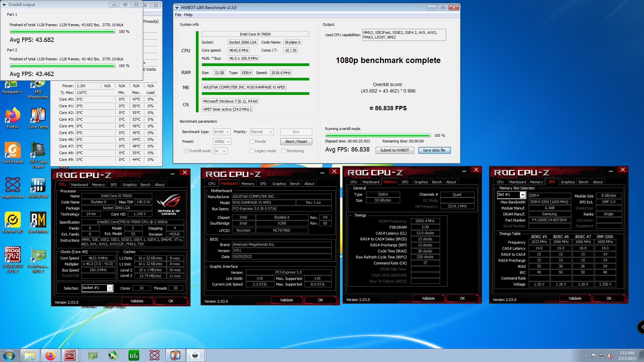
Task: Enable the Legacy mode checkbox
Action: point(252,151)
